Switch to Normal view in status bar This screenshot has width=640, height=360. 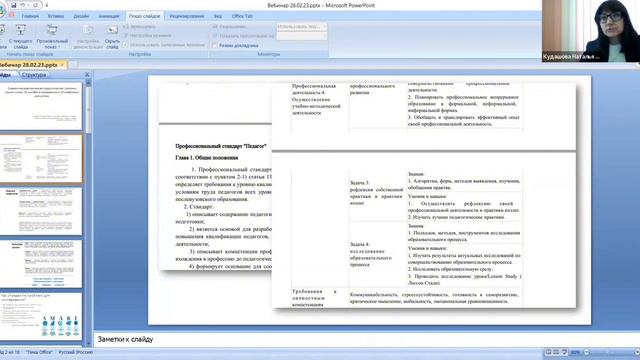pyautogui.click(x=549, y=352)
